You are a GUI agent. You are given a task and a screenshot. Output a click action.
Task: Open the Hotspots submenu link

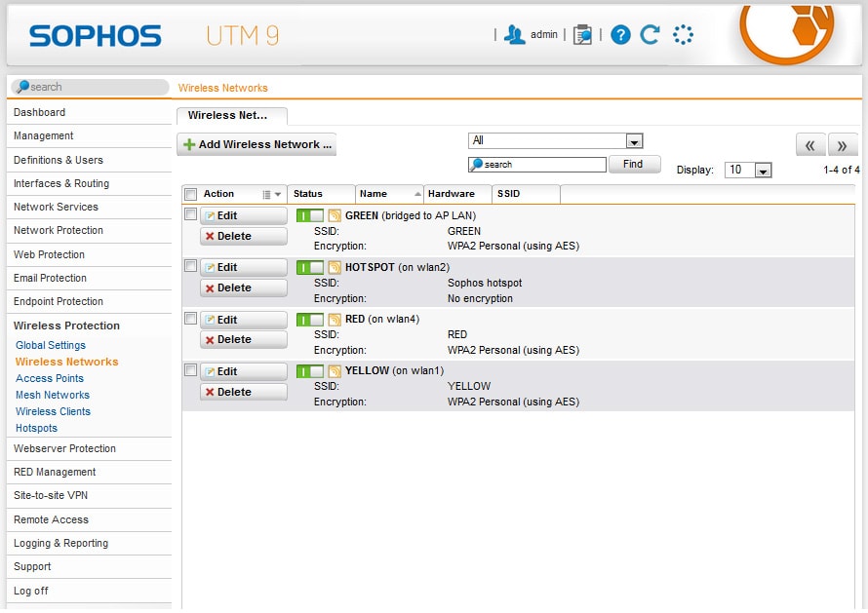36,428
